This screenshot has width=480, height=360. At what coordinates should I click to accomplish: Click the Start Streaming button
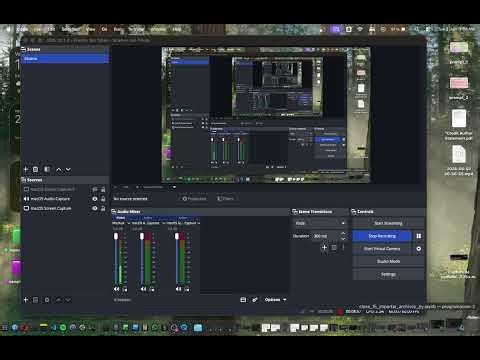tap(388, 223)
